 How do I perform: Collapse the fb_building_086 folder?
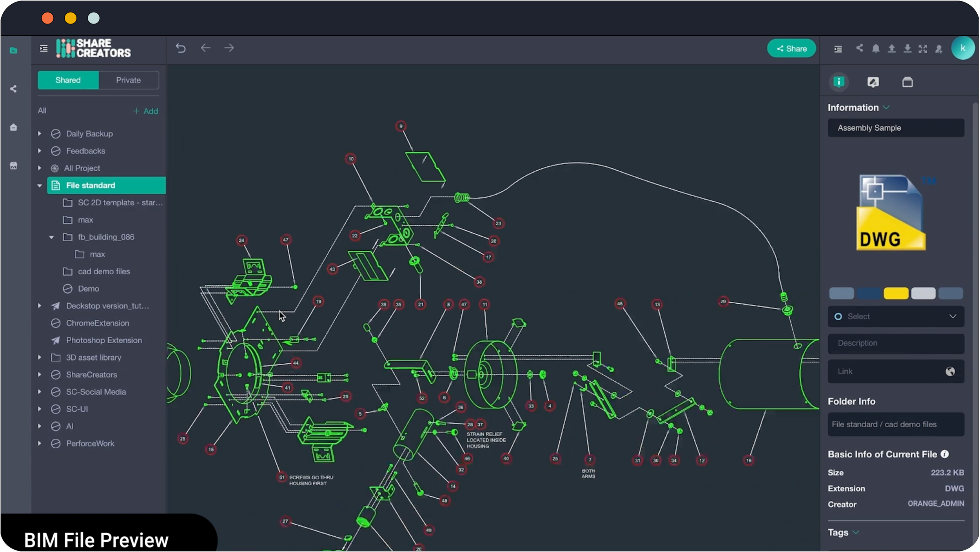pos(51,237)
